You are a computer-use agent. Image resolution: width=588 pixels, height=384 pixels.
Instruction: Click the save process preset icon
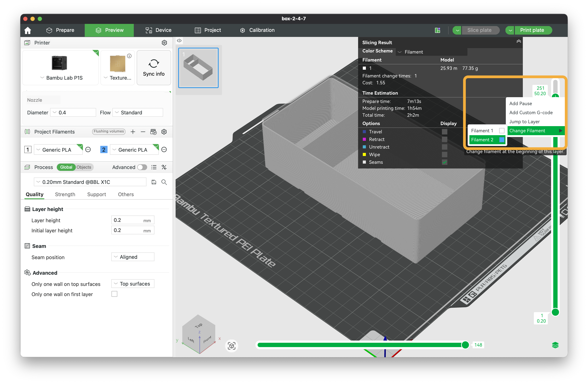tap(154, 182)
